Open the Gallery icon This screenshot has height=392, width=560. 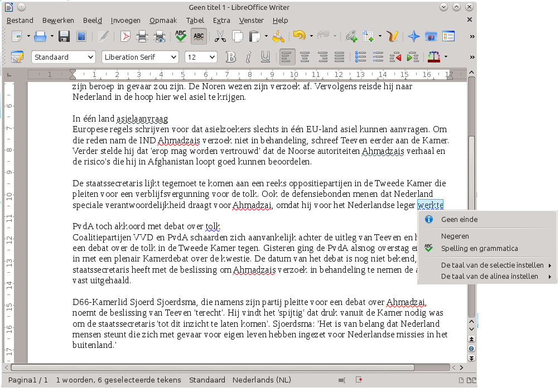[x=431, y=36]
